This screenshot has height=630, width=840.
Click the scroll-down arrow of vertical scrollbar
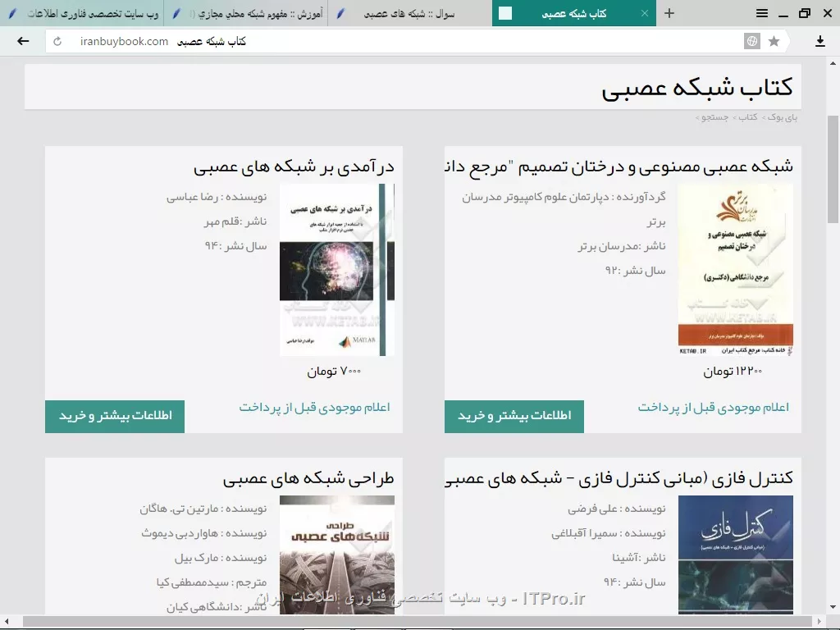pyautogui.click(x=833, y=608)
